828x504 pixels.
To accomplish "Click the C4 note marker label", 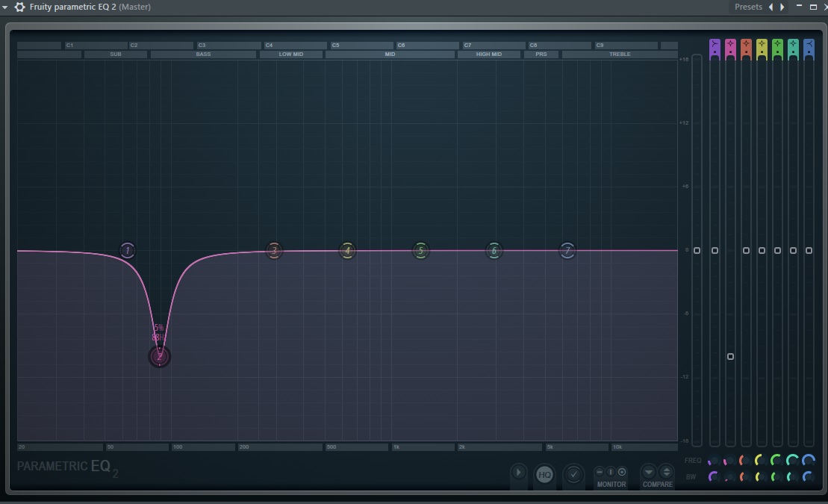I will tap(269, 46).
